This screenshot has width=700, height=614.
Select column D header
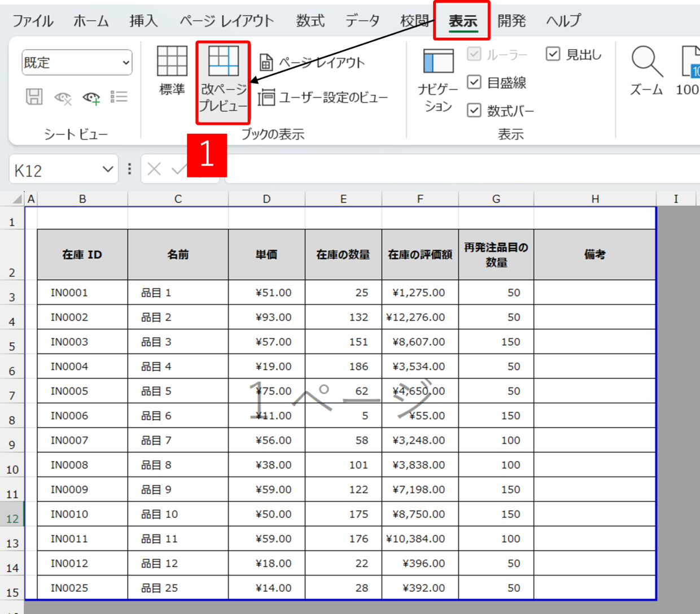[x=266, y=199]
